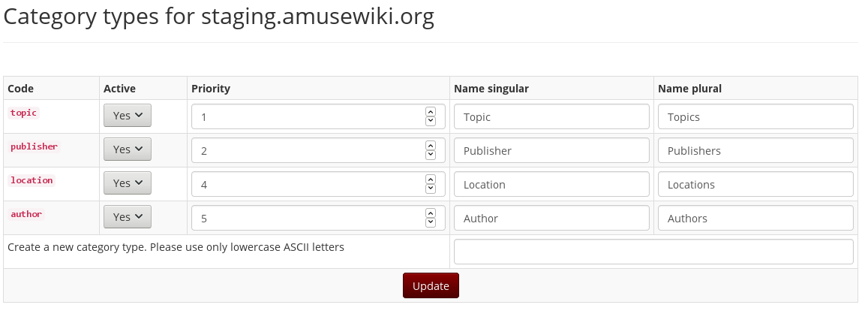Screen dimensions: 868x332
Task: Click the Update button
Action: 431,285
